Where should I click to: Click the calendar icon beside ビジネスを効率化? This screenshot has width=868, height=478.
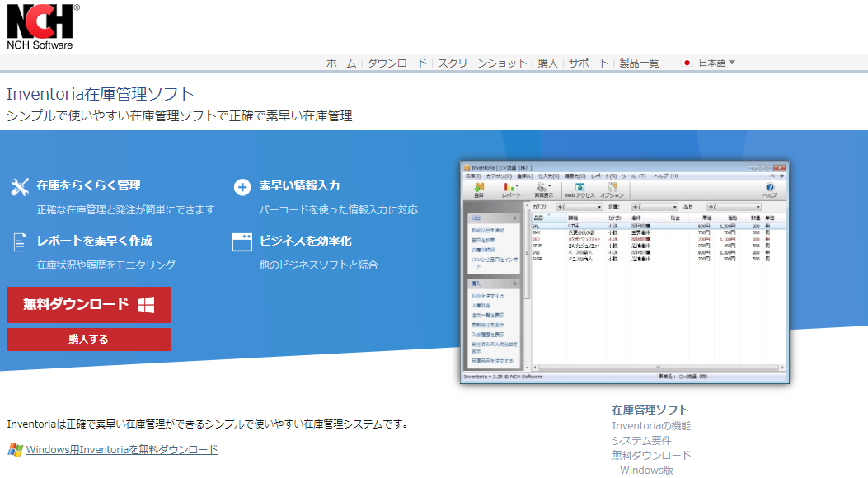point(242,241)
